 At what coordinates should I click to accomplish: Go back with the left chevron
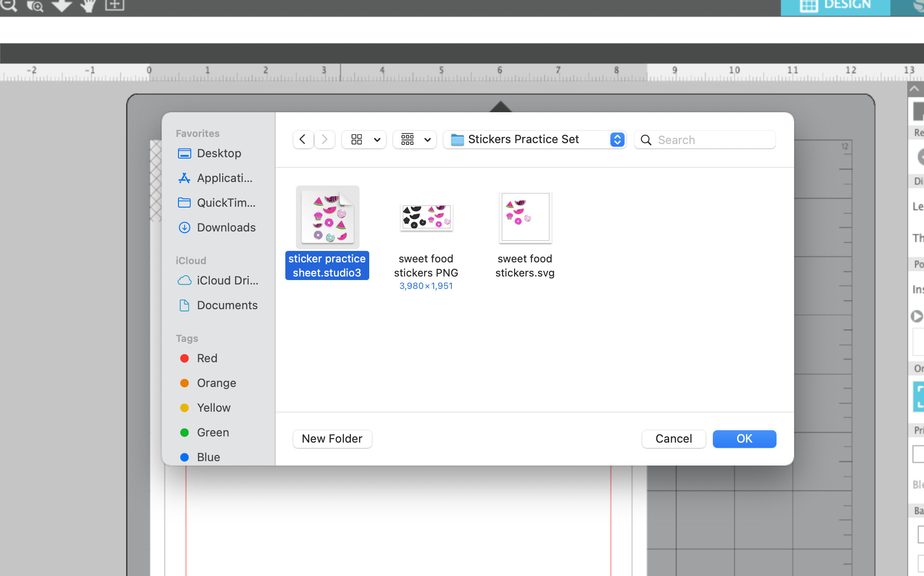click(x=303, y=140)
